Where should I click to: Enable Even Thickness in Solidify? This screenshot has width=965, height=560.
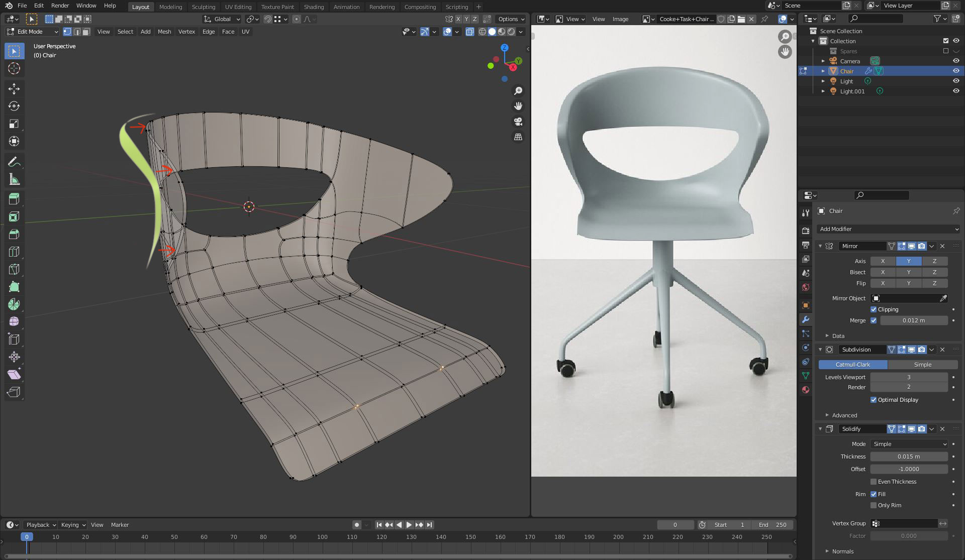pyautogui.click(x=874, y=482)
